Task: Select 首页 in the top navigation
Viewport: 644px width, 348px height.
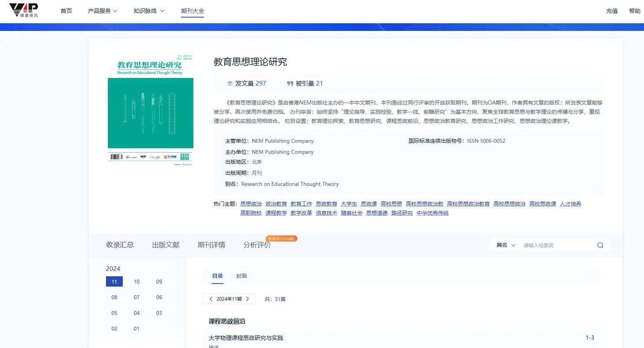Action: point(66,11)
